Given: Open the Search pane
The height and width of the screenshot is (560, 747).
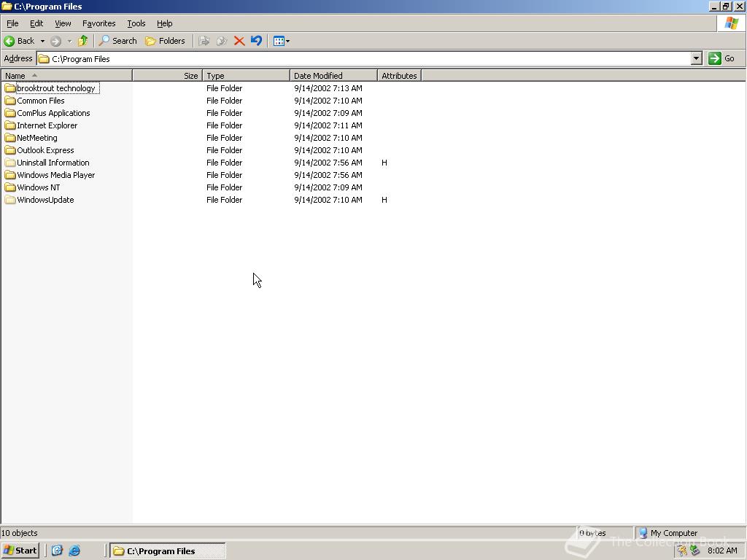Looking at the screenshot, I should [x=117, y=41].
